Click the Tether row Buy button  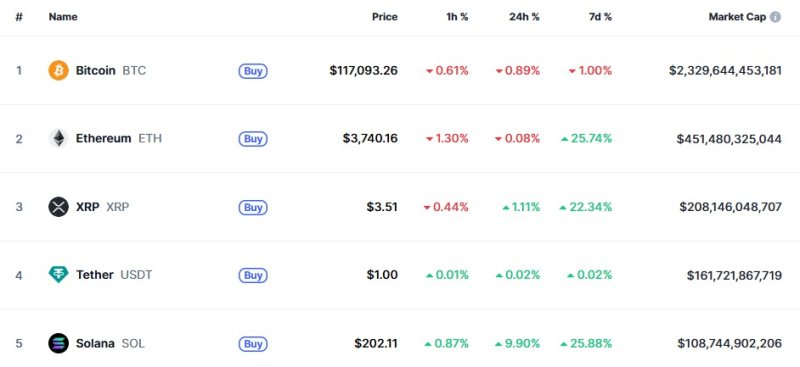pyautogui.click(x=253, y=276)
